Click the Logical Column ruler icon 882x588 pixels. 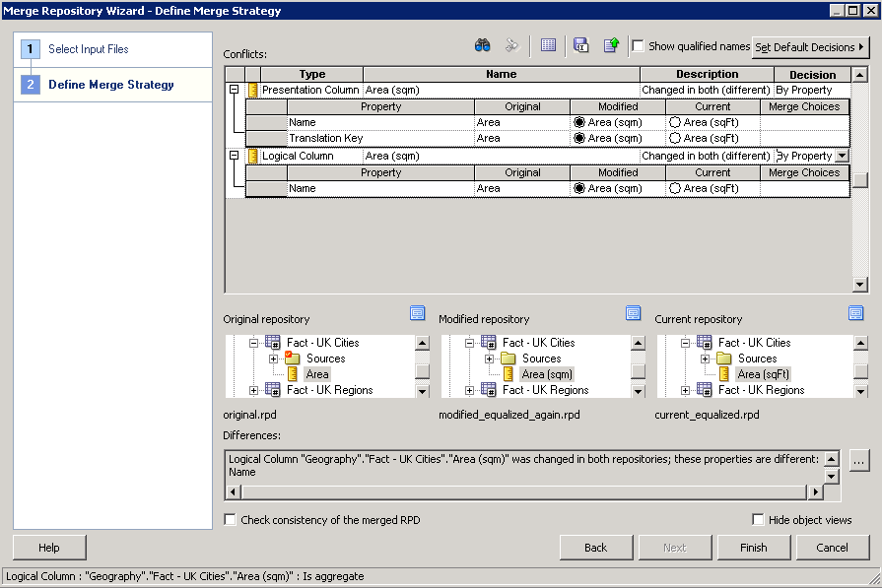[x=253, y=157]
